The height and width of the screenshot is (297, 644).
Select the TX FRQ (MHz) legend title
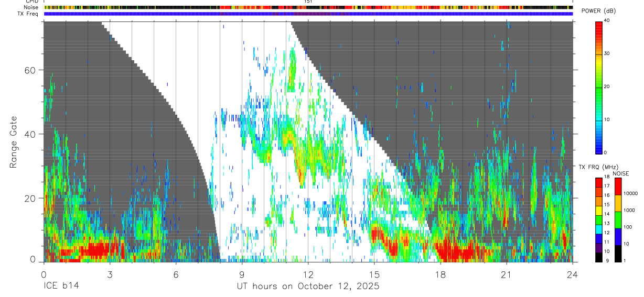pos(597,167)
